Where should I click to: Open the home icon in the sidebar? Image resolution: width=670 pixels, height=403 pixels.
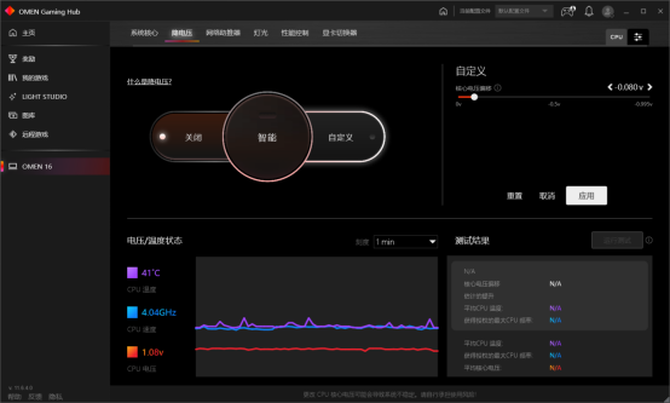tap(13, 33)
